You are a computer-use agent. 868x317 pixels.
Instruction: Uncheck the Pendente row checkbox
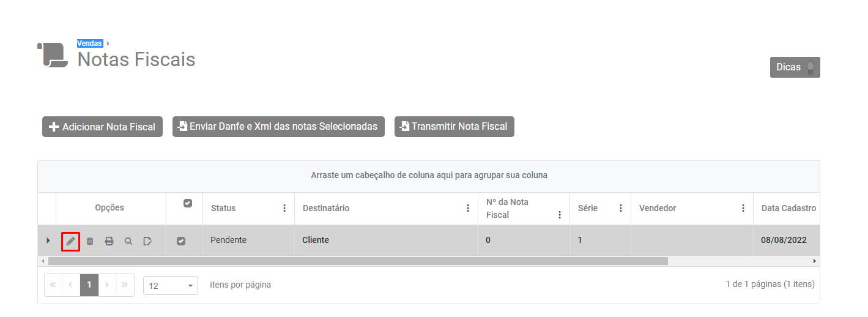(181, 241)
